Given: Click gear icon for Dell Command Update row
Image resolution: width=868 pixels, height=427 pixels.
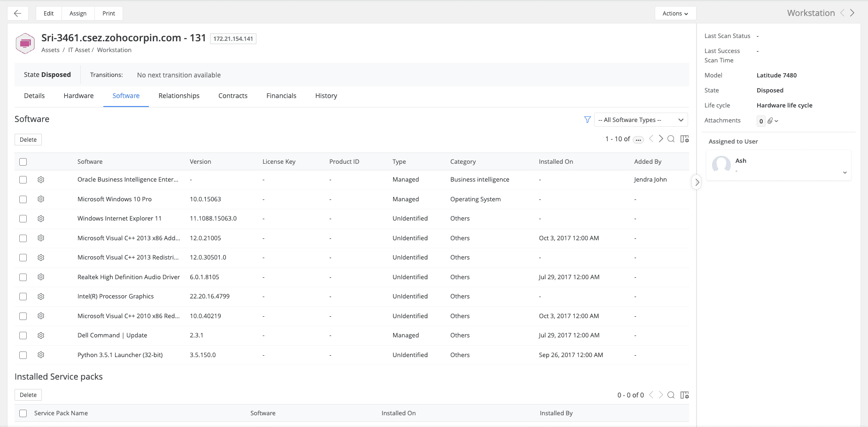Looking at the screenshot, I should (41, 335).
